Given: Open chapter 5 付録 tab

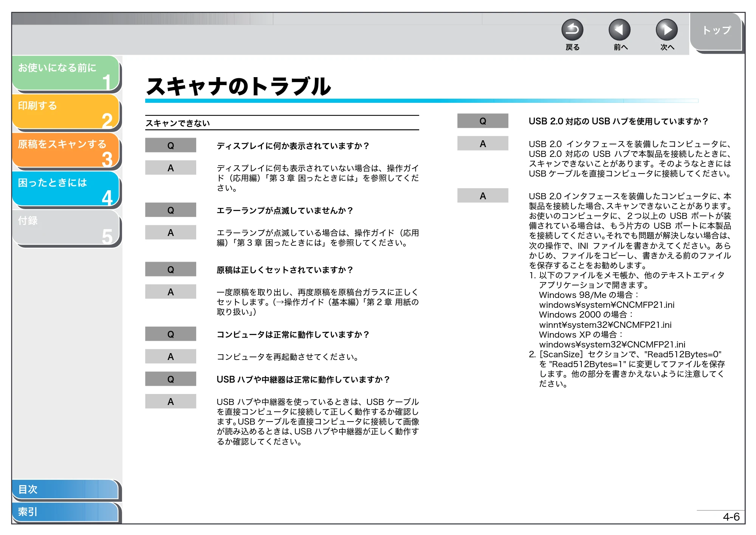Looking at the screenshot, I should (66, 227).
